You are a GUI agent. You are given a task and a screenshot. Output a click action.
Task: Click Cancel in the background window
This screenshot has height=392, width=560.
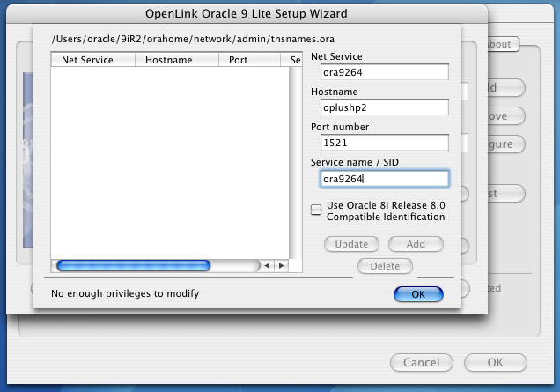coord(422,362)
